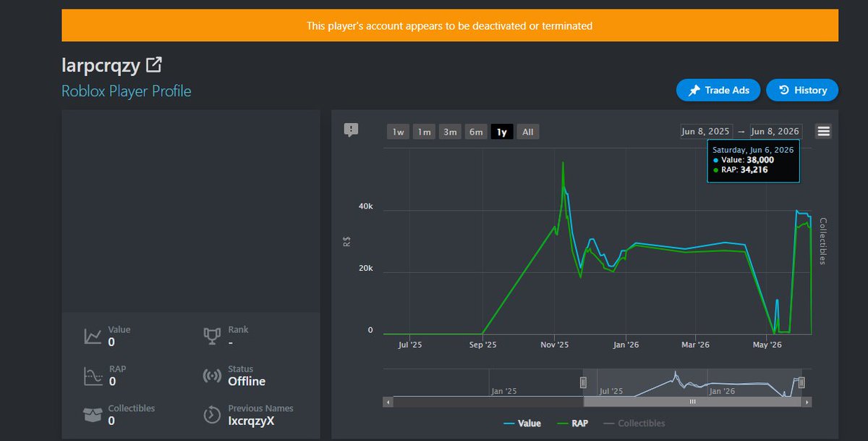
Task: Click the navigator right range handle
Action: coord(801,382)
